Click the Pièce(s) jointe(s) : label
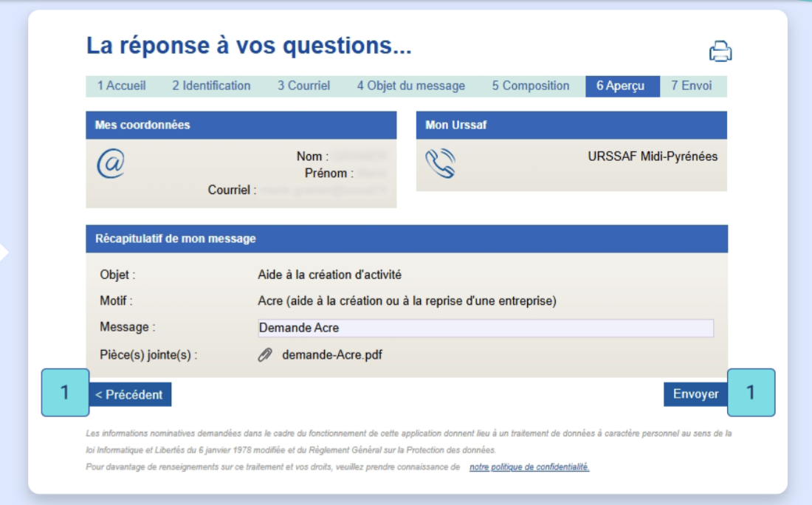The image size is (812, 505). click(x=148, y=355)
